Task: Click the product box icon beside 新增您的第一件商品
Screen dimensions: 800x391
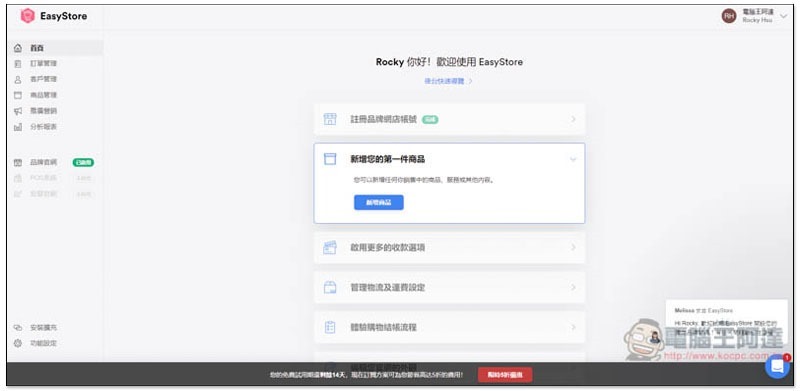Action: point(330,159)
